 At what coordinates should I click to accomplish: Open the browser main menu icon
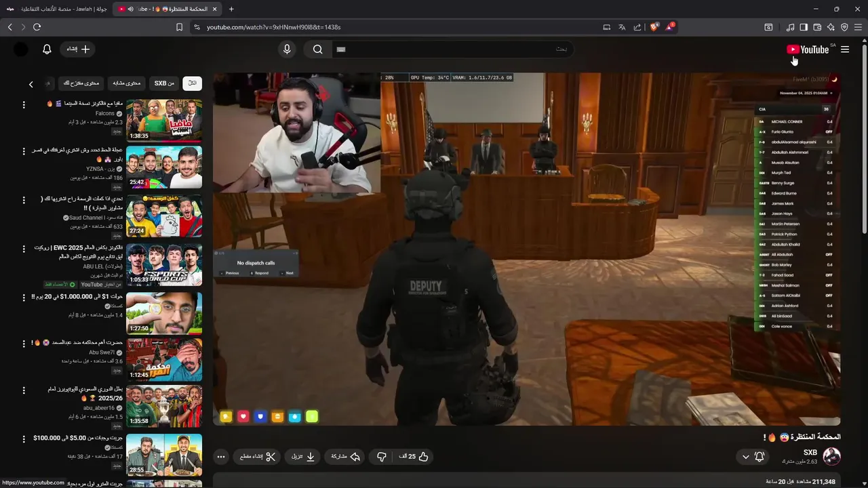pos(858,27)
